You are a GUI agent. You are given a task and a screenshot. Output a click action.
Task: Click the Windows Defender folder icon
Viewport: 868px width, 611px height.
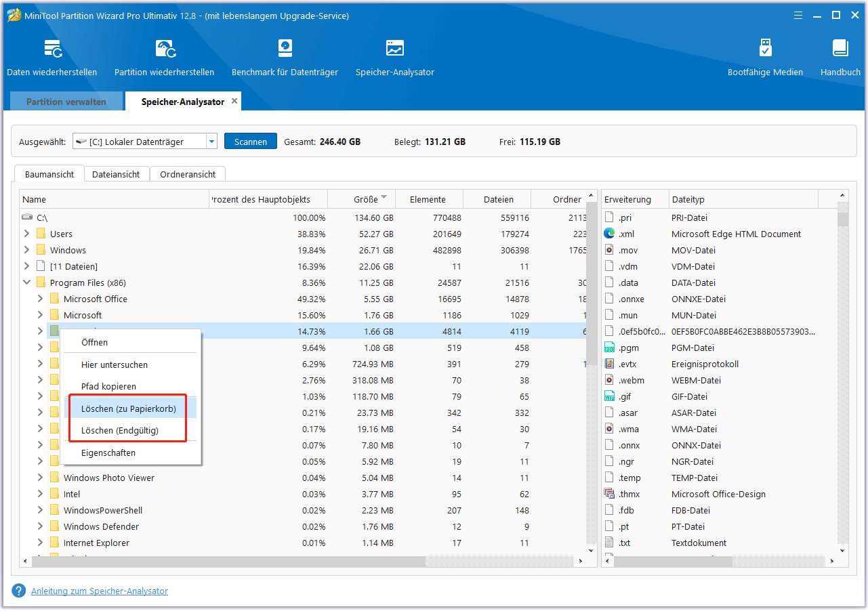tap(55, 526)
